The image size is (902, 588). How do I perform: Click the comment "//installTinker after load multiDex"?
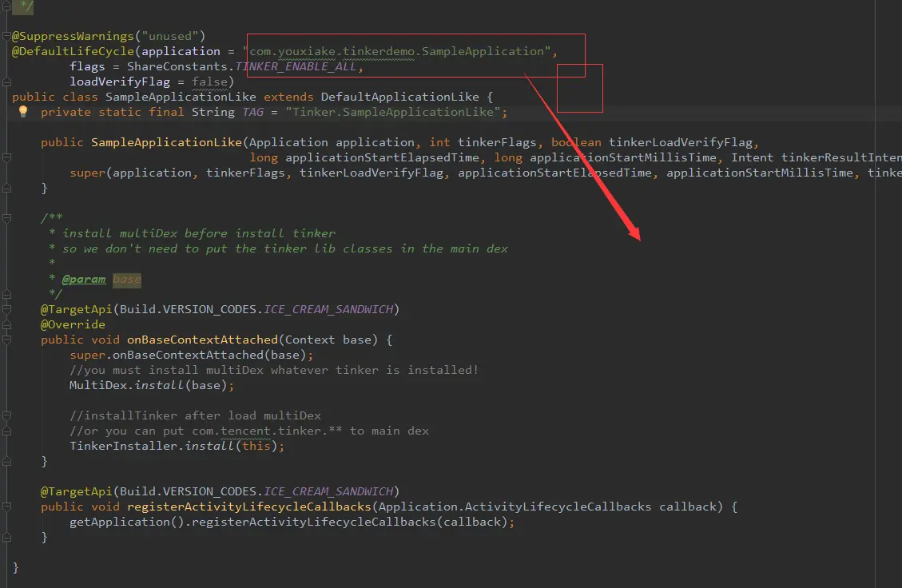[195, 415]
